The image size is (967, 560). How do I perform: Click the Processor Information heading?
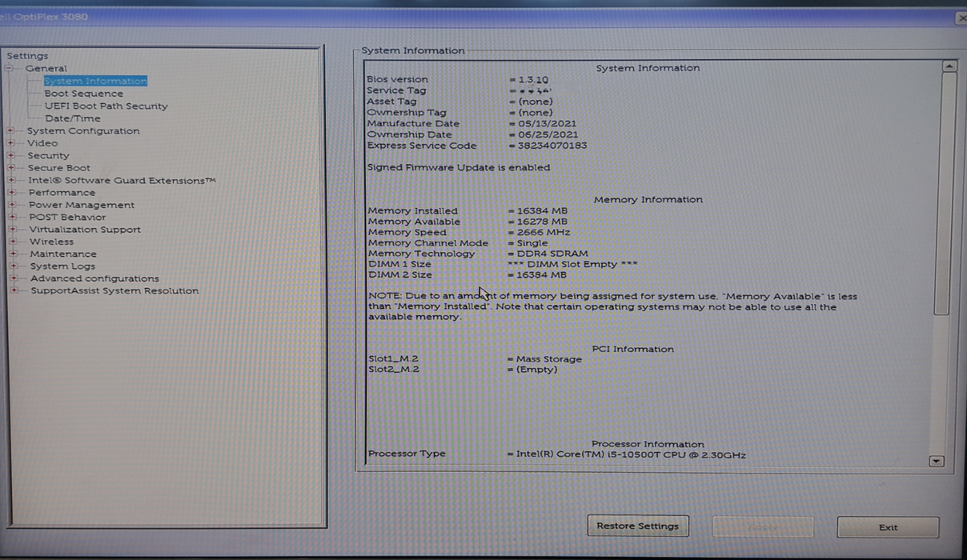(648, 445)
